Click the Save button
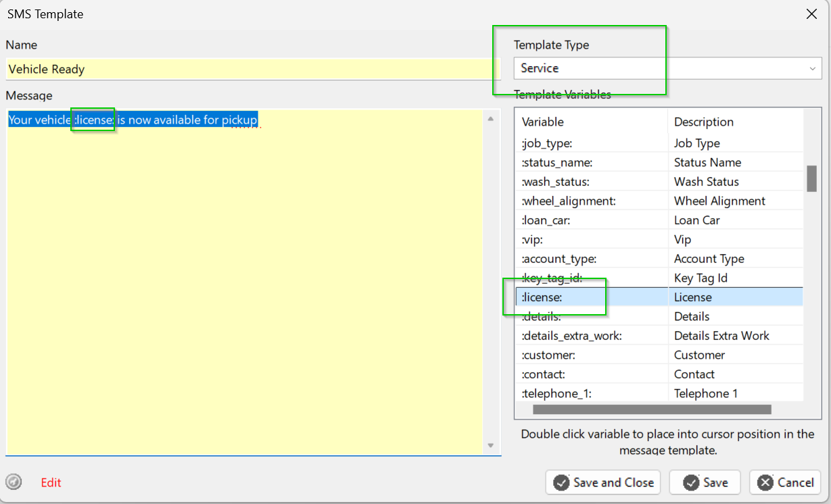The width and height of the screenshot is (831, 504). [705, 482]
